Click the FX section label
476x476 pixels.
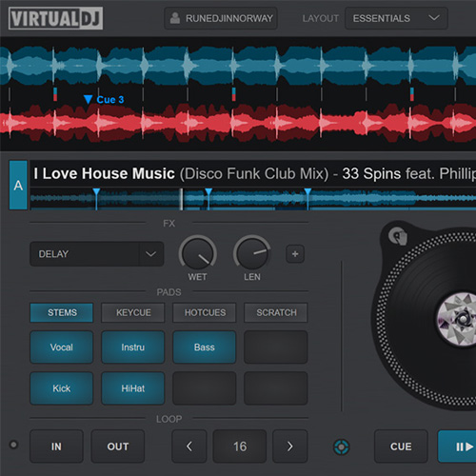169,224
